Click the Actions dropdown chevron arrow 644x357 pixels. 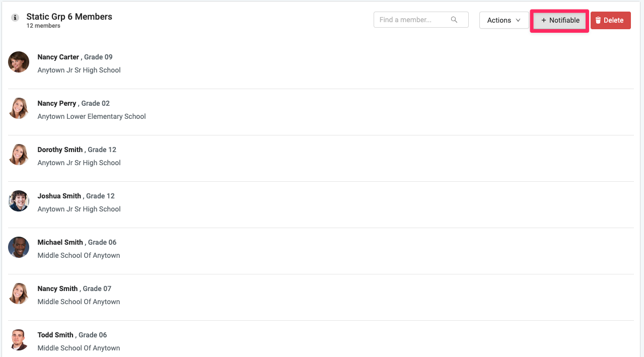coord(518,20)
